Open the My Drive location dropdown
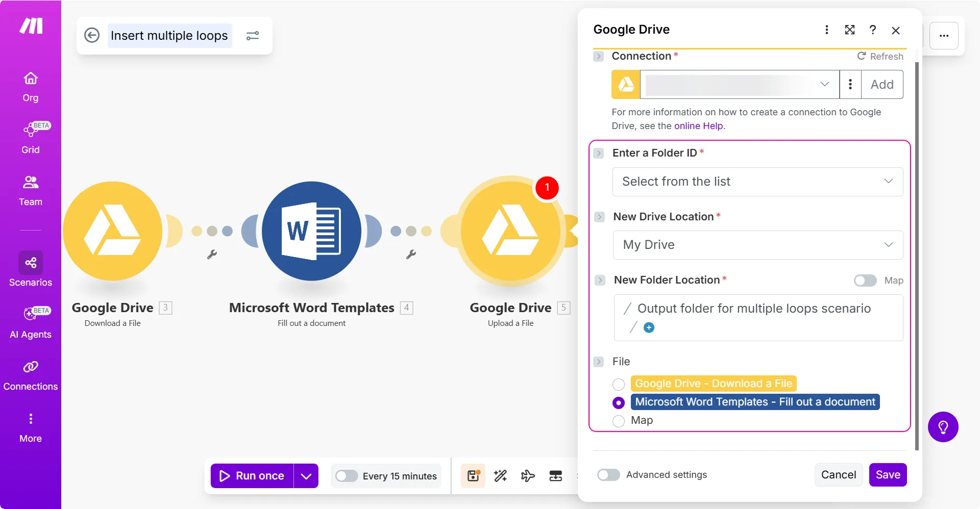Viewport: 980px width, 509px height. click(758, 245)
